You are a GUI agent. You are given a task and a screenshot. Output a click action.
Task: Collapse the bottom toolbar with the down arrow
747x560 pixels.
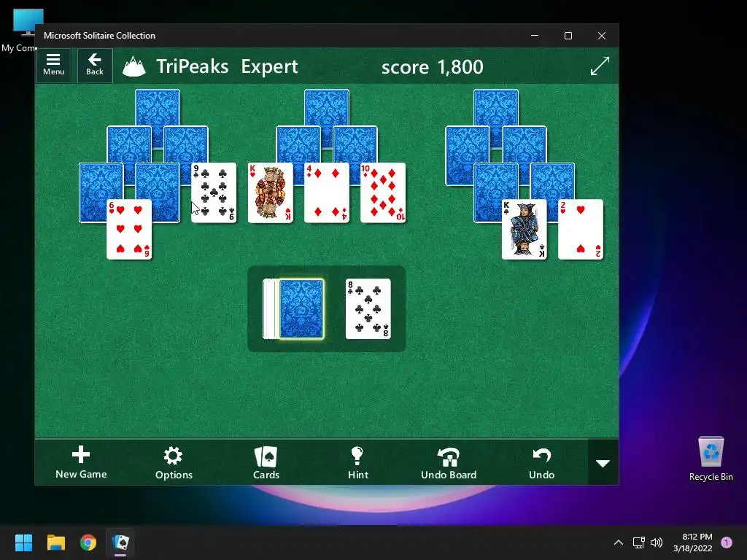[x=603, y=462]
